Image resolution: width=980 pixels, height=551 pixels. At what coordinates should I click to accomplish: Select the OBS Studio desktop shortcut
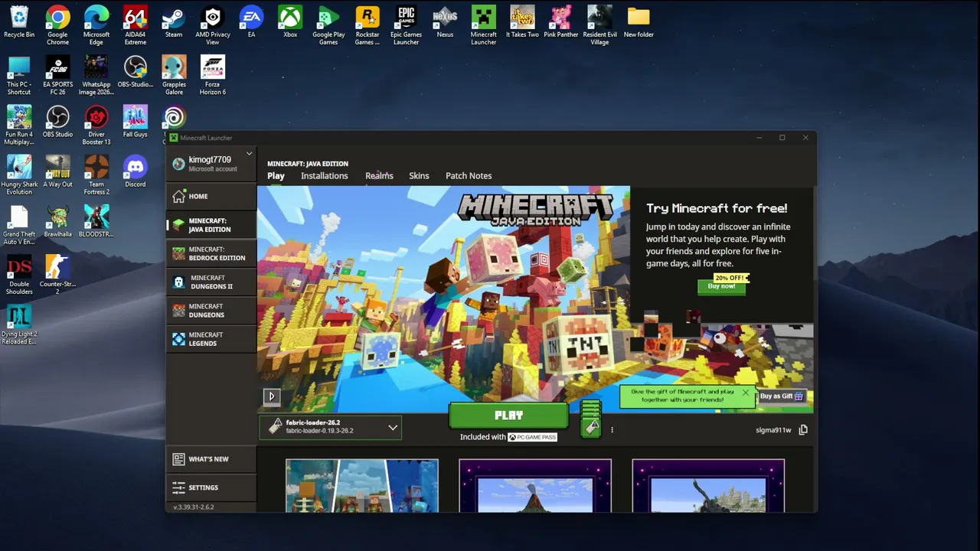coord(57,122)
